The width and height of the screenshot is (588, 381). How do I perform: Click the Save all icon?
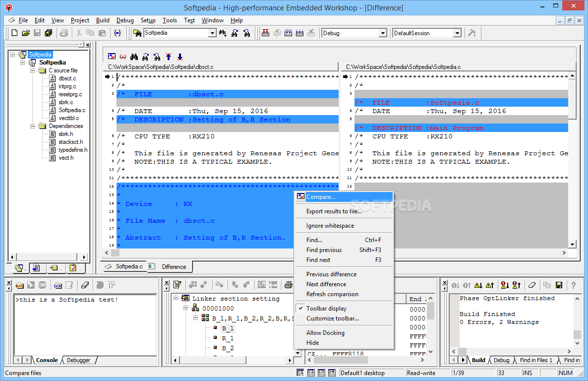49,33
